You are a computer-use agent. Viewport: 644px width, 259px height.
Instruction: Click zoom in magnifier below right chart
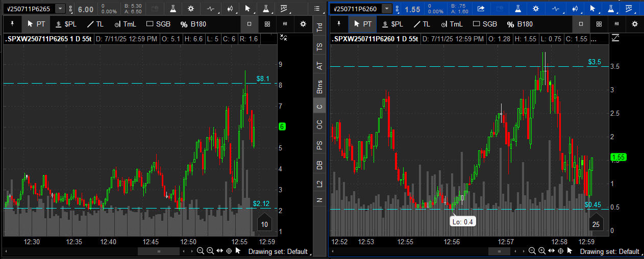tap(541, 251)
